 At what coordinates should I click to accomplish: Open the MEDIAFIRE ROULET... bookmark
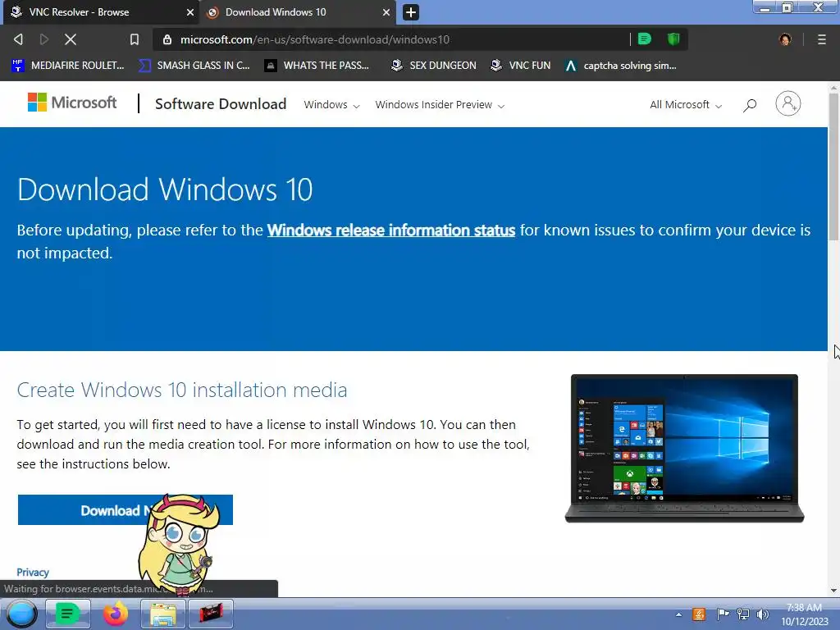(x=67, y=66)
